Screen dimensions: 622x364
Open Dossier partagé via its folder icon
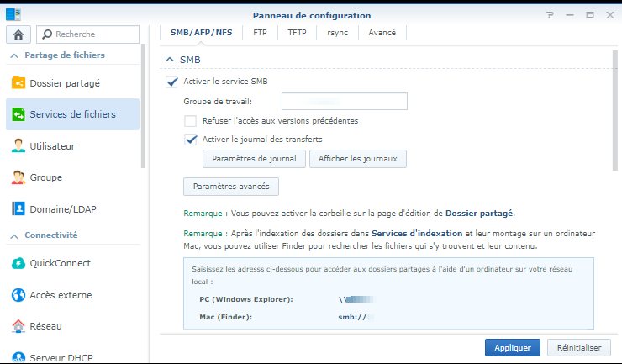[x=18, y=83]
